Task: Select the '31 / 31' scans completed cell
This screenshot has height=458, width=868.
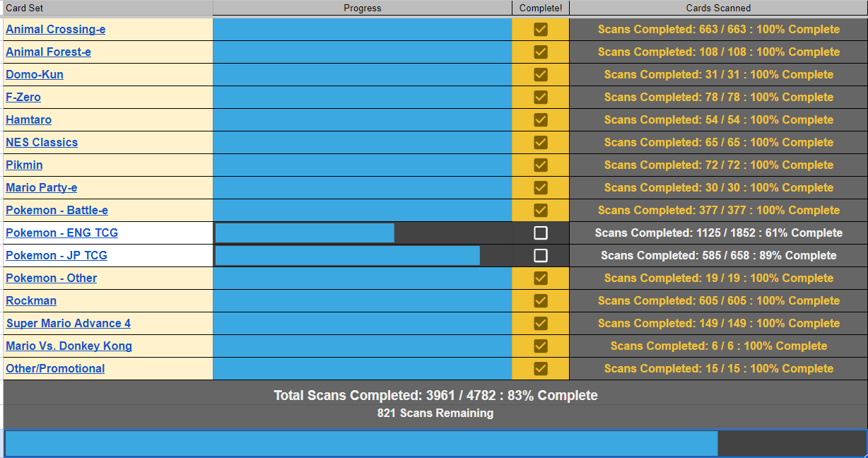Action: pos(718,74)
